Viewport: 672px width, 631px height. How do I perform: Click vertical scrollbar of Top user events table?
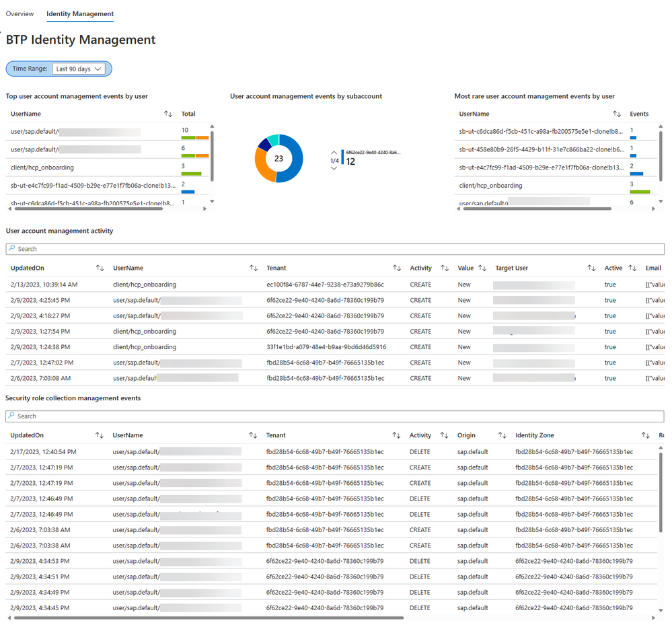[x=212, y=156]
